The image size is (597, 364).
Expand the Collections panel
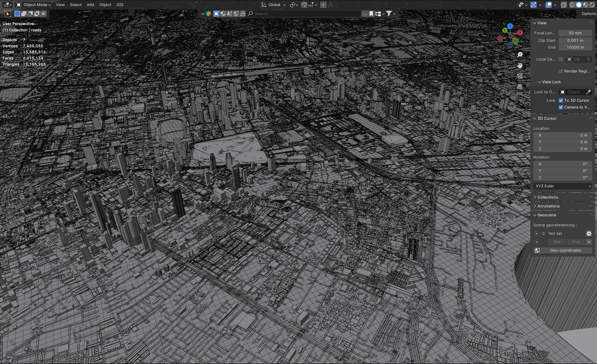click(x=548, y=197)
